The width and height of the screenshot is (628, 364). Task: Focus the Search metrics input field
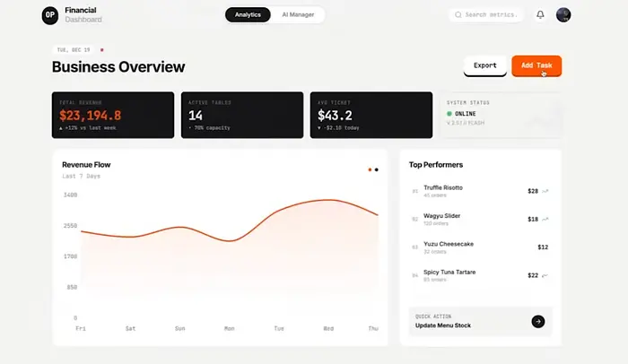click(x=491, y=15)
